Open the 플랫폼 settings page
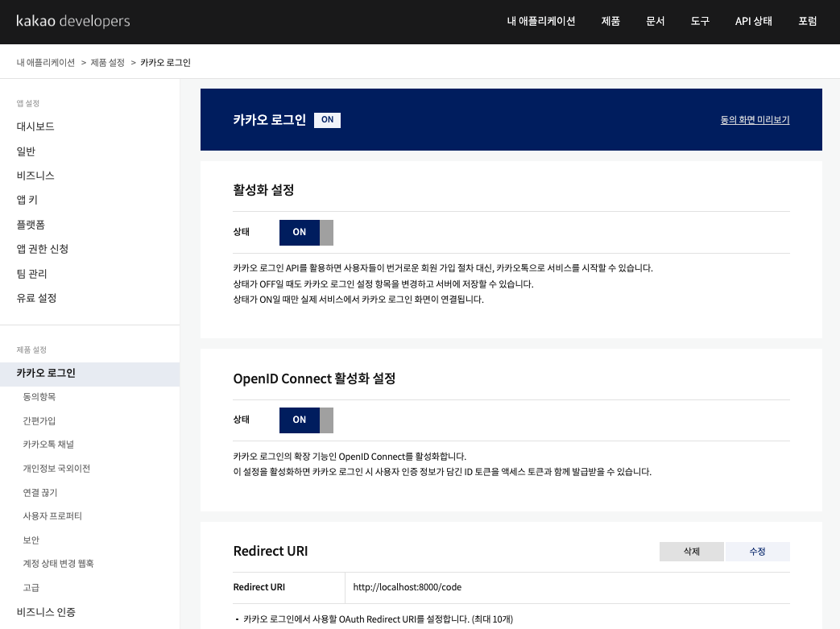This screenshot has width=840, height=629. tap(31, 225)
